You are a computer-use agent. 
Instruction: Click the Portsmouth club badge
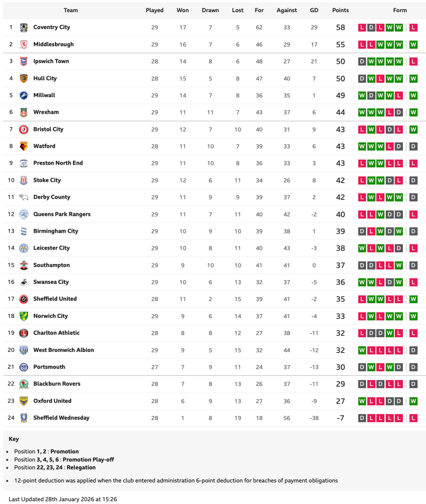click(x=24, y=367)
